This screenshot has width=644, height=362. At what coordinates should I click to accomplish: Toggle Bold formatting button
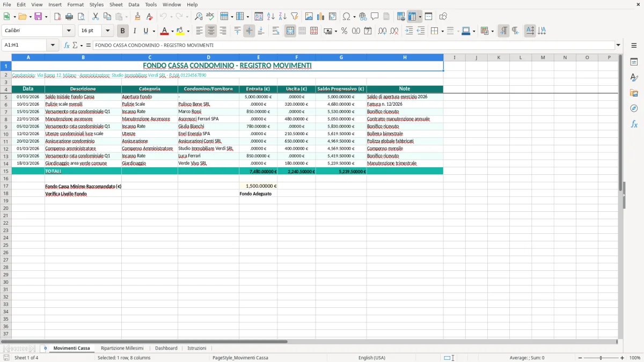122,31
